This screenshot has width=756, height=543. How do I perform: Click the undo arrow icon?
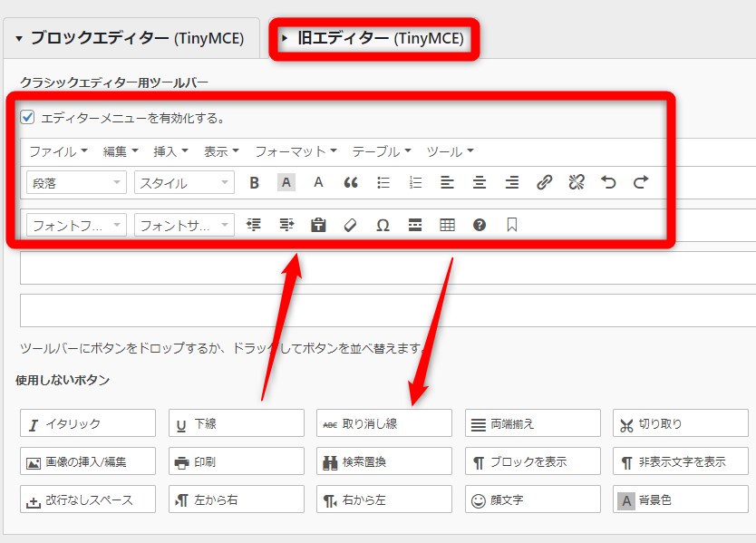point(609,182)
